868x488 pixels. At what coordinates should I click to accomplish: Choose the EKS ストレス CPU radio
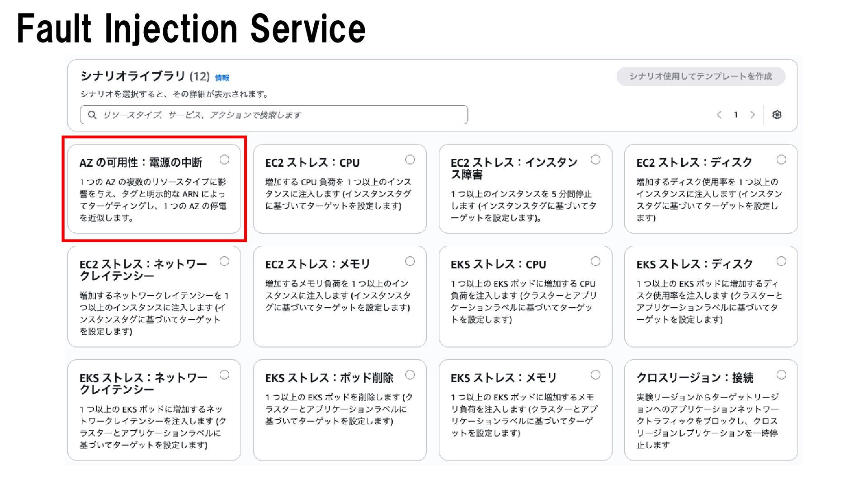click(x=596, y=261)
